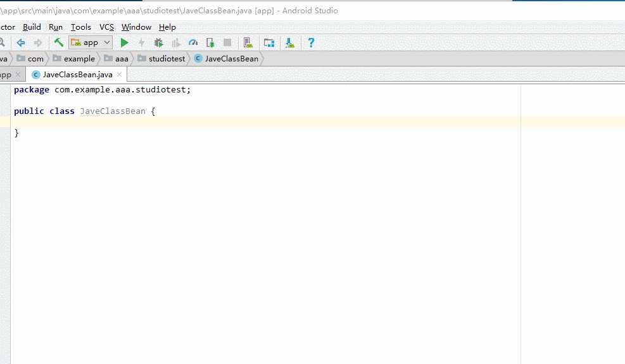The width and height of the screenshot is (625, 364).
Task: Click the closing brace of the class
Action: tap(16, 133)
